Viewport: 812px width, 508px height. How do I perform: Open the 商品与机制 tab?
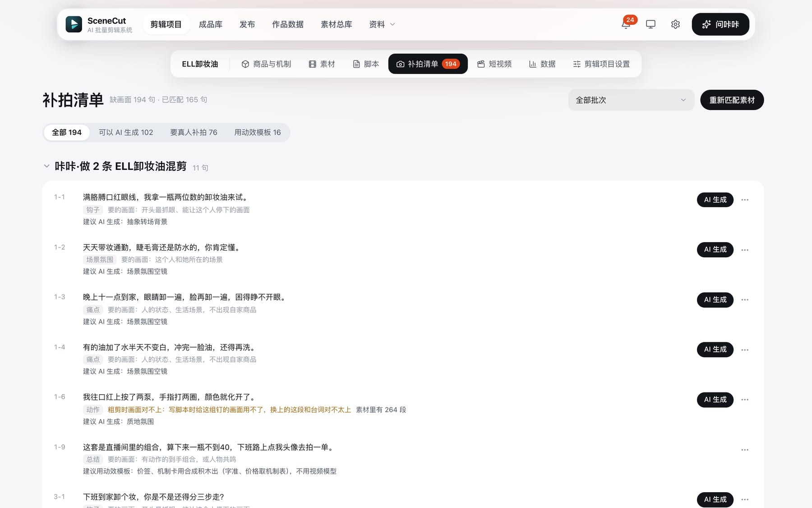(266, 64)
